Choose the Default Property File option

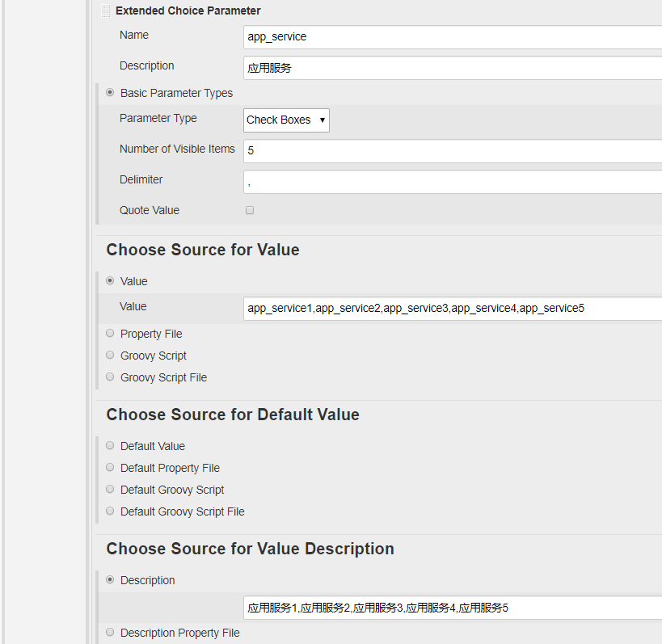pyautogui.click(x=110, y=468)
